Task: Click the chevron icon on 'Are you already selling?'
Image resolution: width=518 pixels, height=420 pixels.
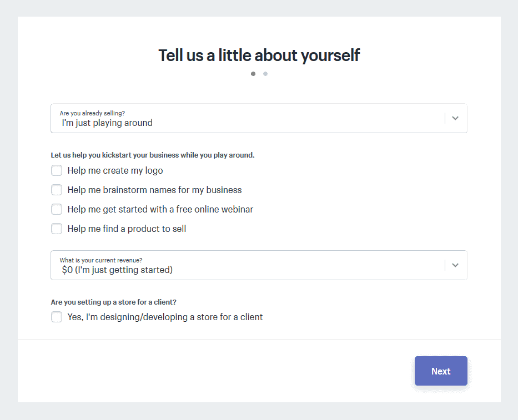Action: pyautogui.click(x=455, y=118)
